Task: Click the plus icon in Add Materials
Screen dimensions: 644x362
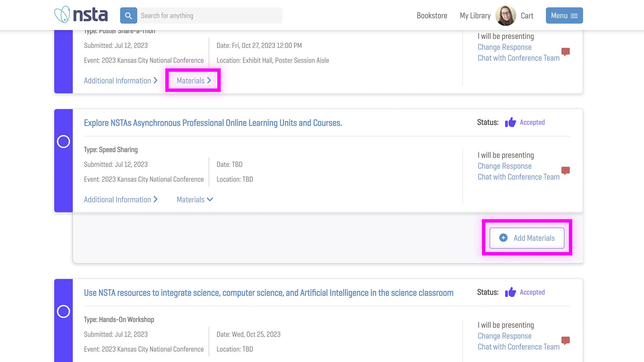Action: [503, 238]
